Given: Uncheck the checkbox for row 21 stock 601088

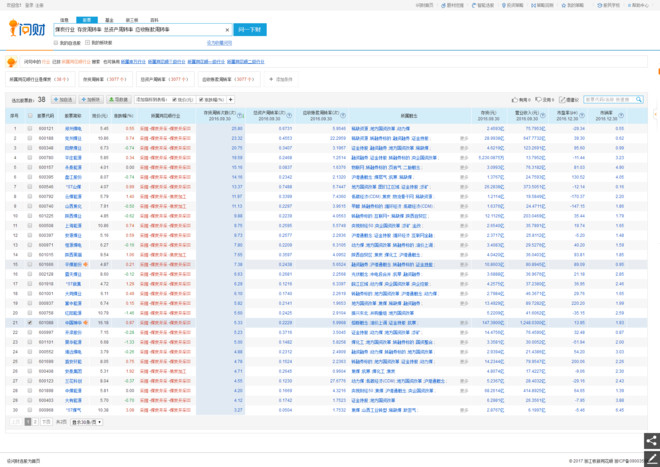Looking at the screenshot, I should pyautogui.click(x=30, y=323).
